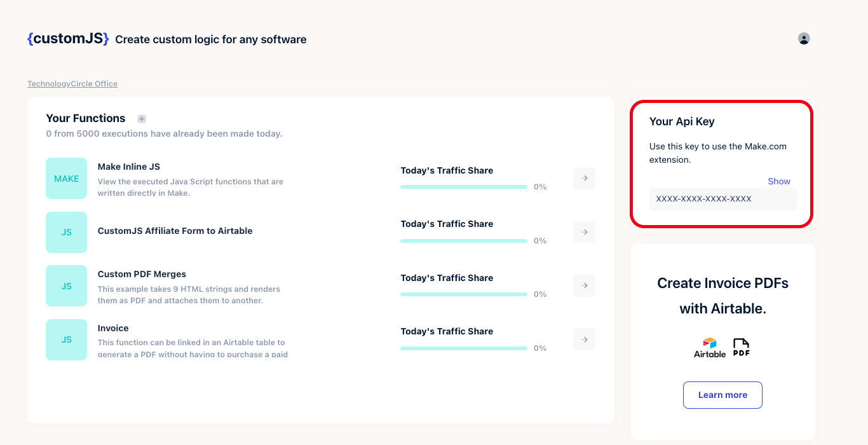Viewport: 868px width, 445px height.
Task: Click the masked API key field
Action: 722,199
